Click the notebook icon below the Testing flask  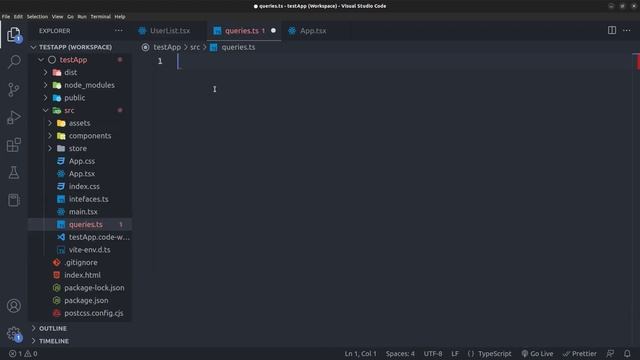coord(14,200)
